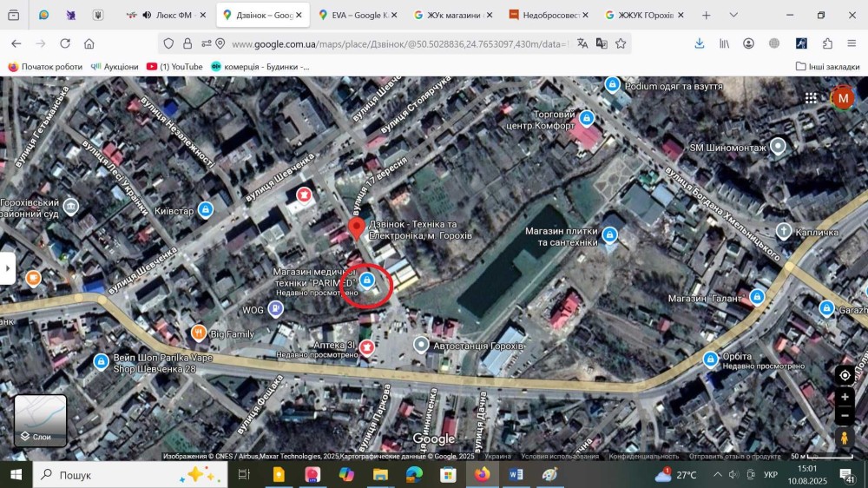Show hidden system tray icons
Image resolution: width=868 pixels, height=488 pixels.
click(717, 475)
